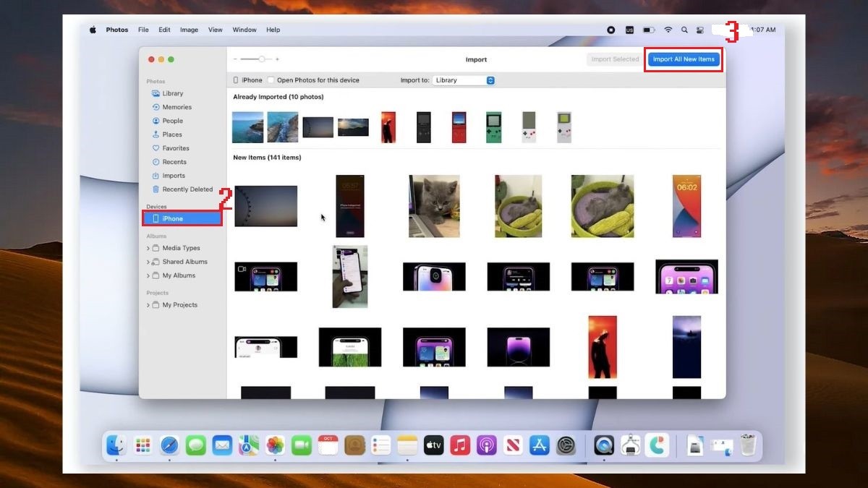The height and width of the screenshot is (488, 868).
Task: Click the Wi-Fi icon in menu bar
Action: tap(668, 30)
